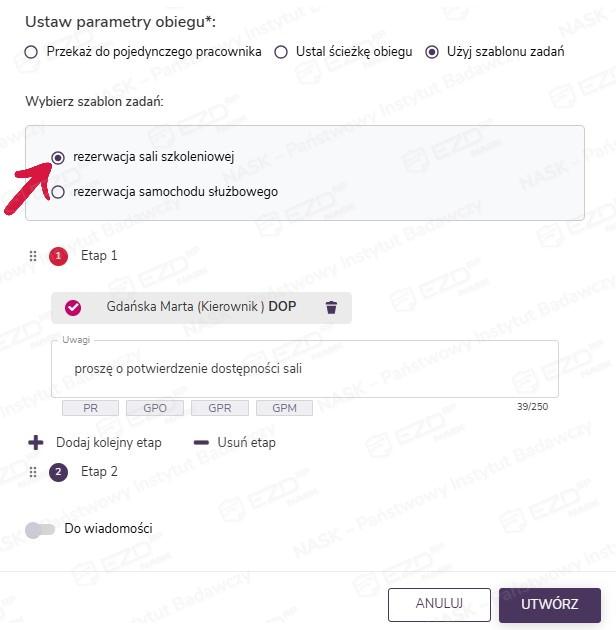
Task: Click into the Uwagi remarks text field
Action: [x=304, y=369]
